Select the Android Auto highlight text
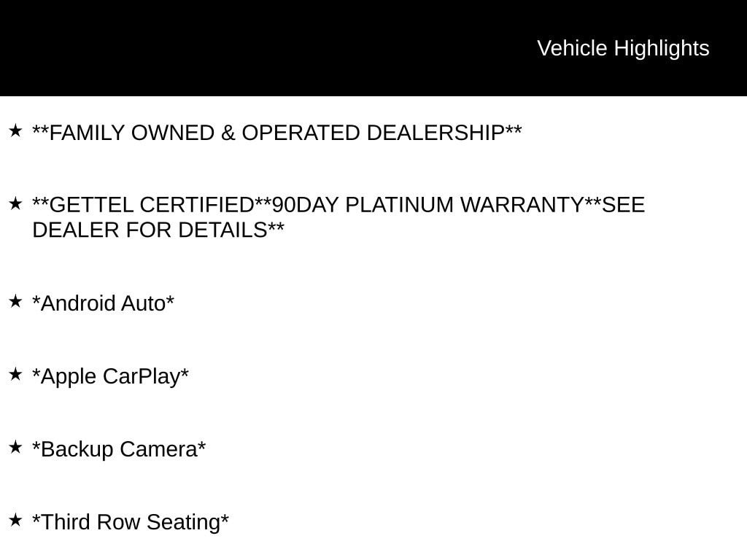The width and height of the screenshot is (747, 560). point(103,303)
